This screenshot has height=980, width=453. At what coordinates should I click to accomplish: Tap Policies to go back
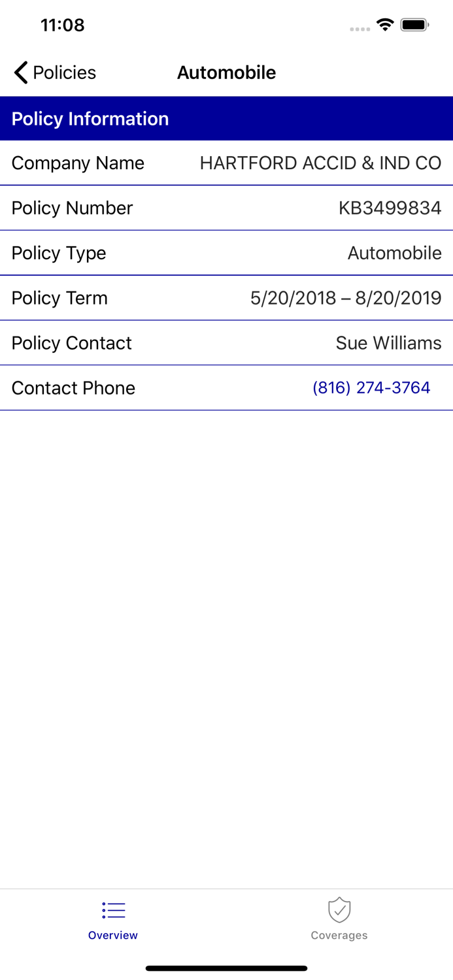click(65, 73)
